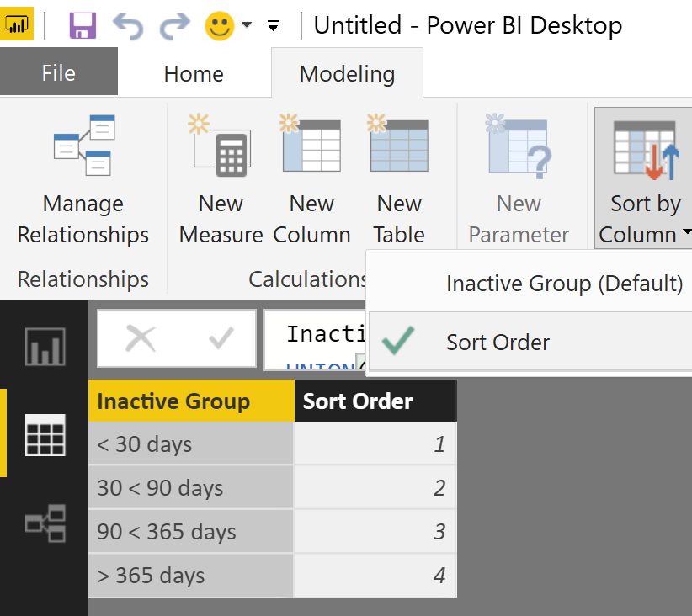Open the Sort by Column dropdown
The width and height of the screenshot is (692, 616).
(643, 178)
